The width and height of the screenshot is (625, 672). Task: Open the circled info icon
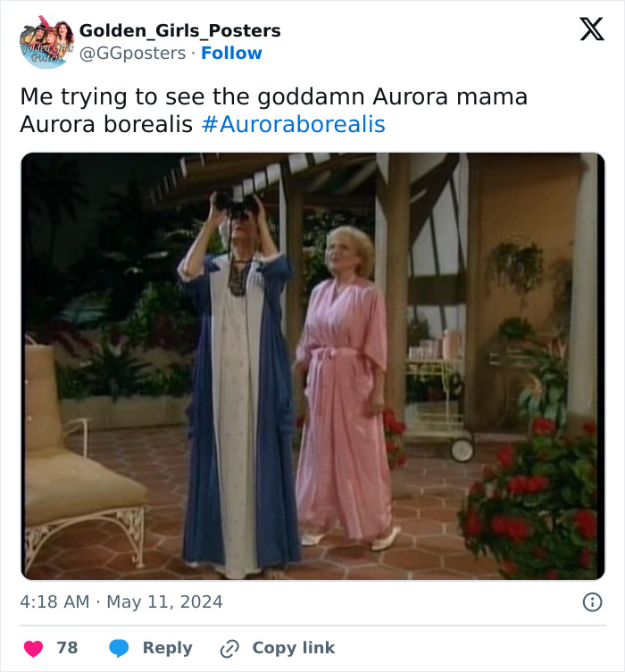[593, 602]
